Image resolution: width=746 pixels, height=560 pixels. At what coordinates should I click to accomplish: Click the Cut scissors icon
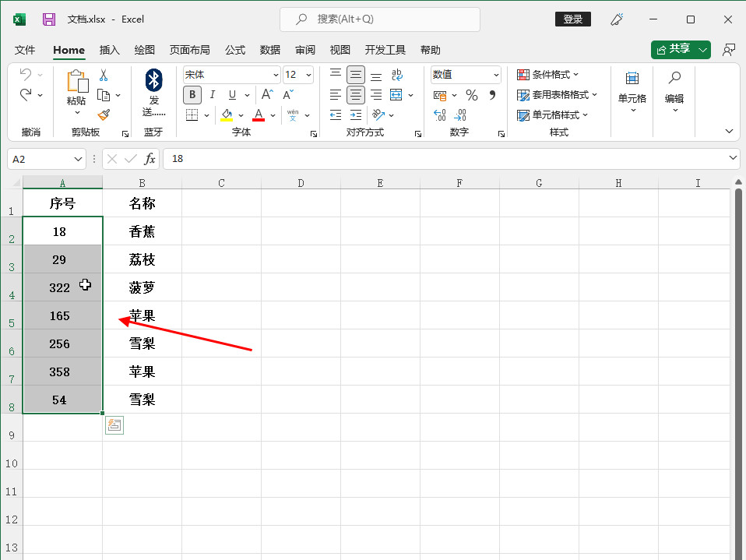pos(104,75)
